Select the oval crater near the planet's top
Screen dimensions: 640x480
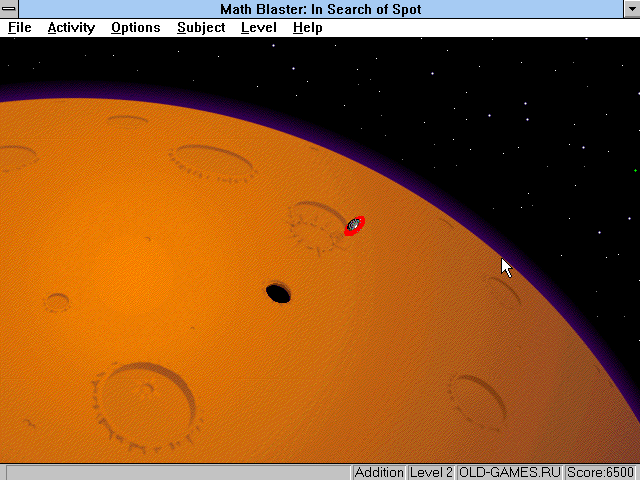tap(212, 161)
